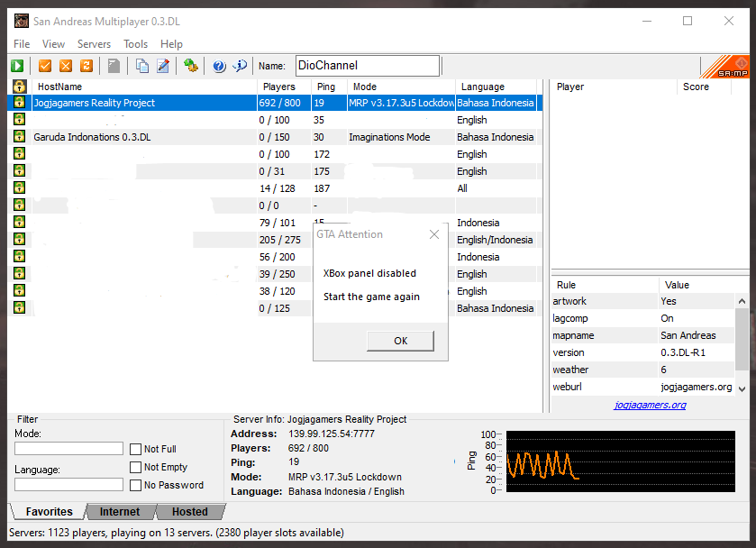Open the Help menu
756x548 pixels.
click(171, 44)
